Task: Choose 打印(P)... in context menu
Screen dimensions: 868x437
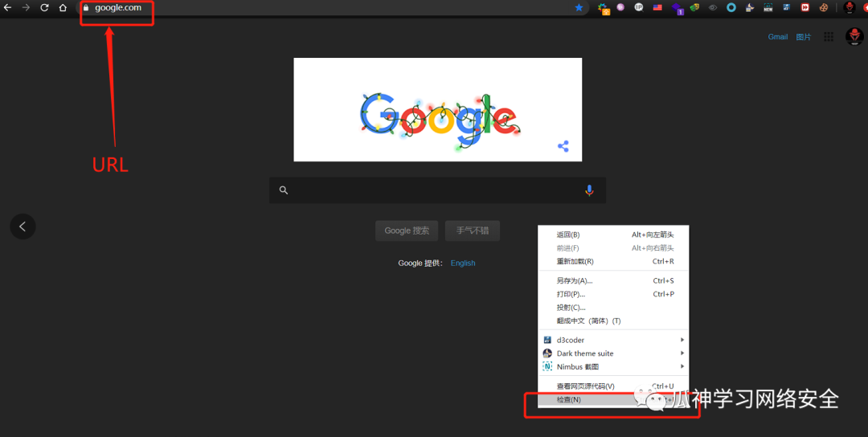Action: [613, 294]
